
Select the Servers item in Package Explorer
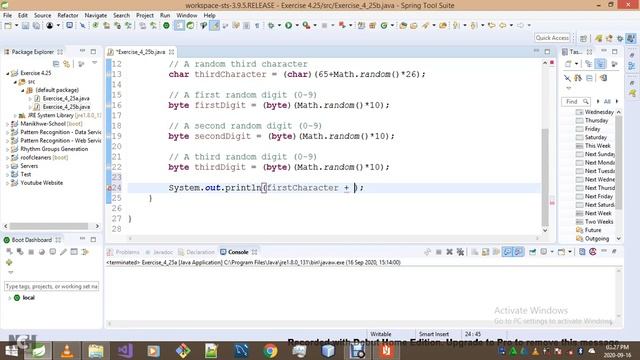(x=29, y=166)
